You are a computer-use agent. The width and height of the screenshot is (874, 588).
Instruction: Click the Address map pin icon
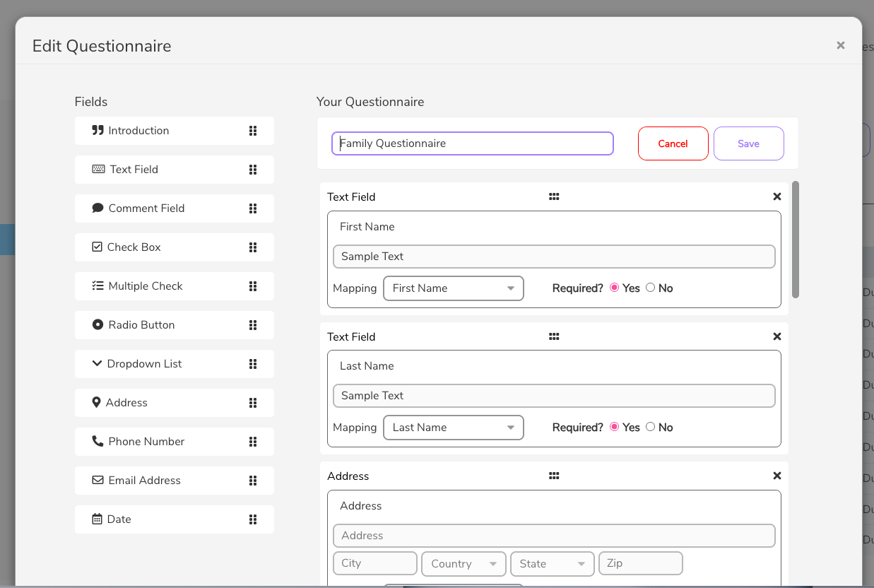(x=96, y=403)
